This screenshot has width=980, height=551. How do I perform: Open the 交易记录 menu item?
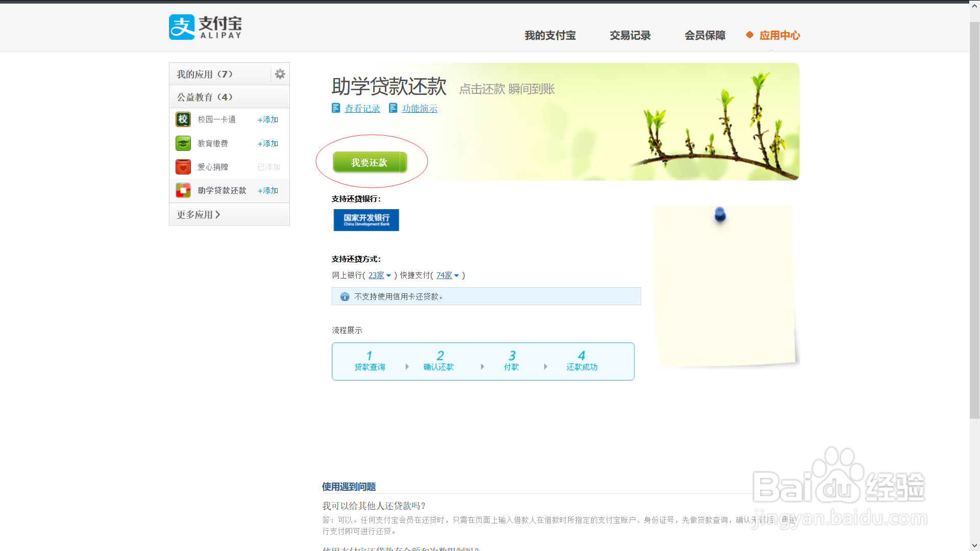coord(630,35)
